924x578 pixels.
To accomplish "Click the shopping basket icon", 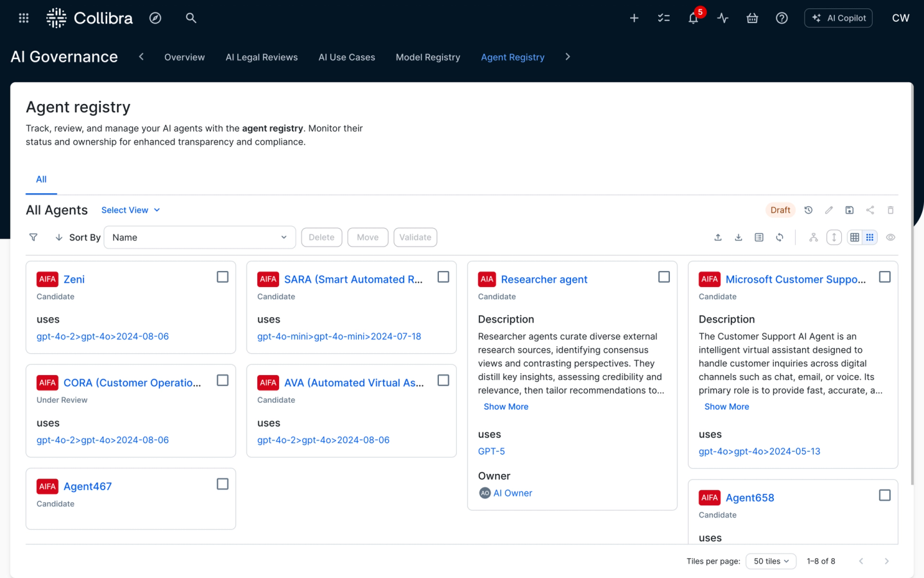I will coord(752,18).
